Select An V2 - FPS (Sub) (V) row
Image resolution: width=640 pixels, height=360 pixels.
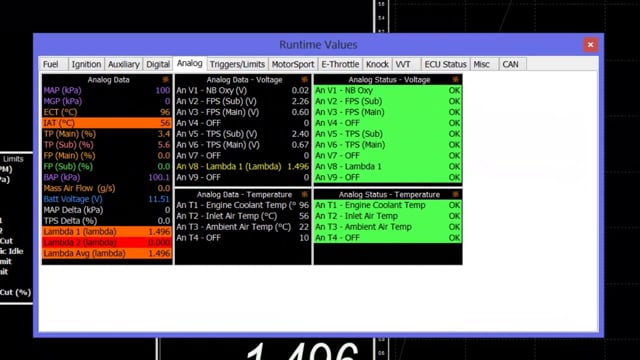pos(243,101)
